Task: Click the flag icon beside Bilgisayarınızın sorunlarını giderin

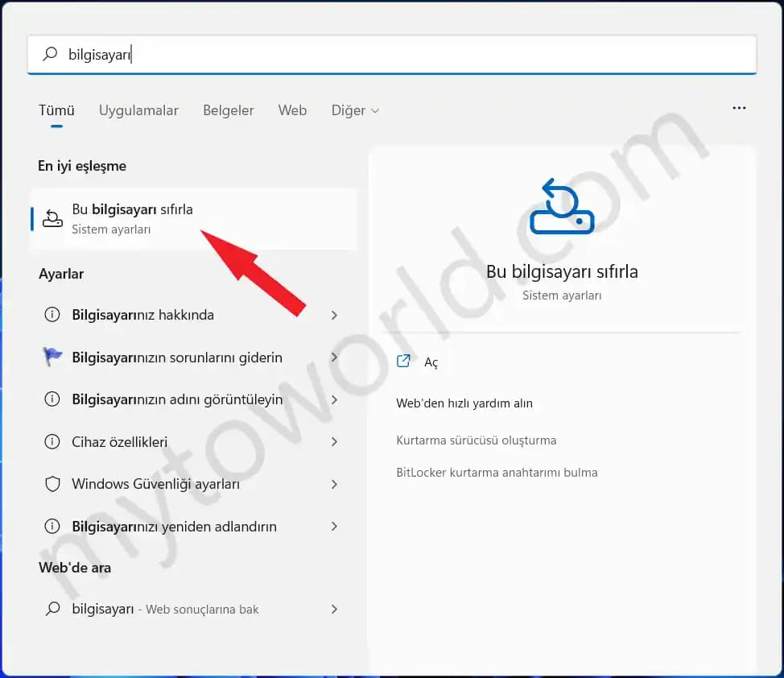Action: tap(52, 358)
